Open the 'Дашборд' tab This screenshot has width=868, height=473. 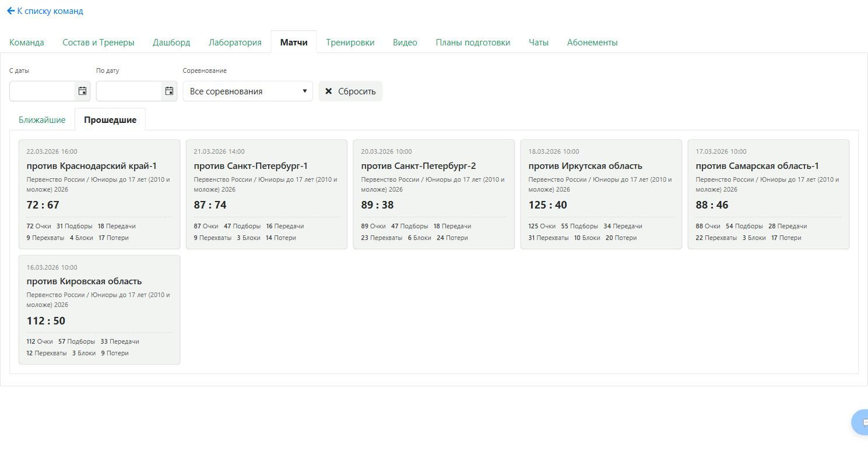pos(171,42)
